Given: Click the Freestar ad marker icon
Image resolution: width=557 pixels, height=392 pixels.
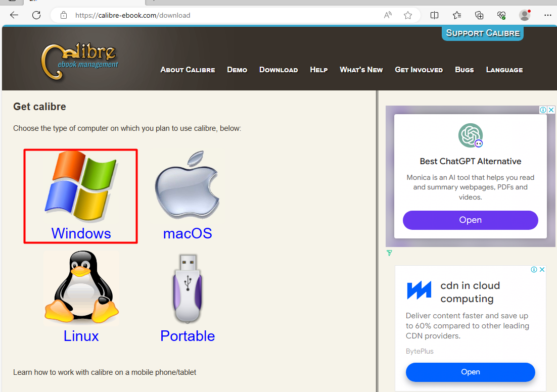Looking at the screenshot, I should coord(389,253).
